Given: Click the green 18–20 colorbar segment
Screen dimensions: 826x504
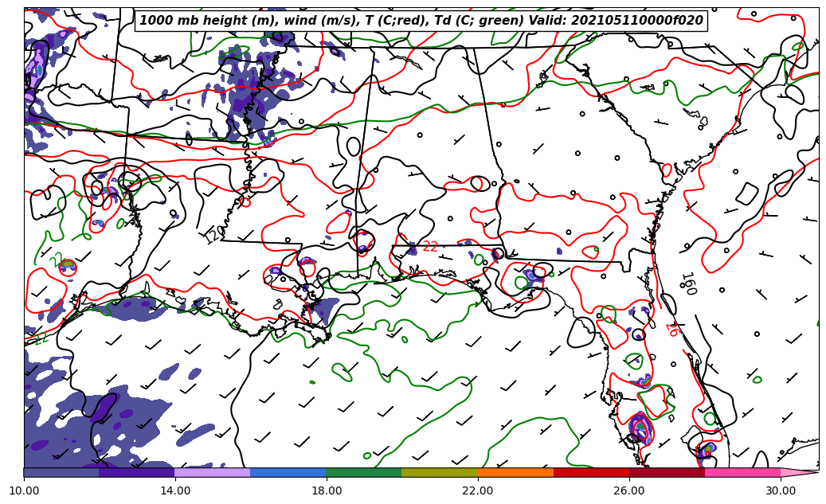Looking at the screenshot, I should [364, 472].
